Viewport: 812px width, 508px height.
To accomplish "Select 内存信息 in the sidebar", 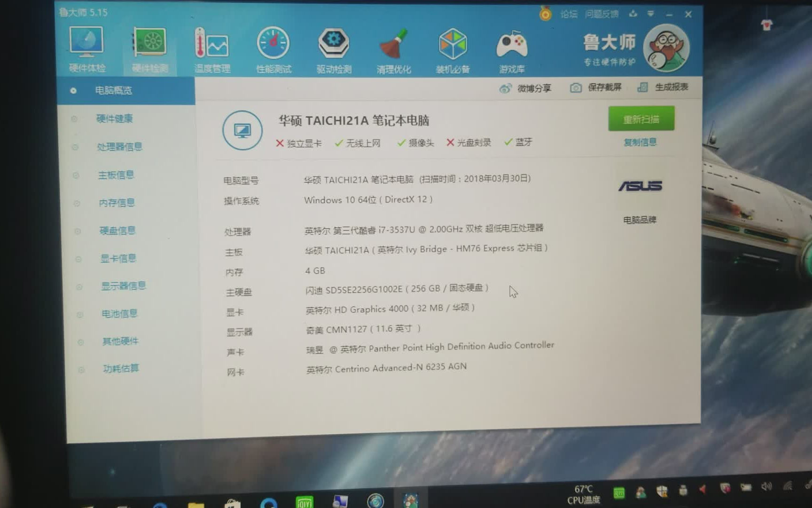I will (x=117, y=203).
